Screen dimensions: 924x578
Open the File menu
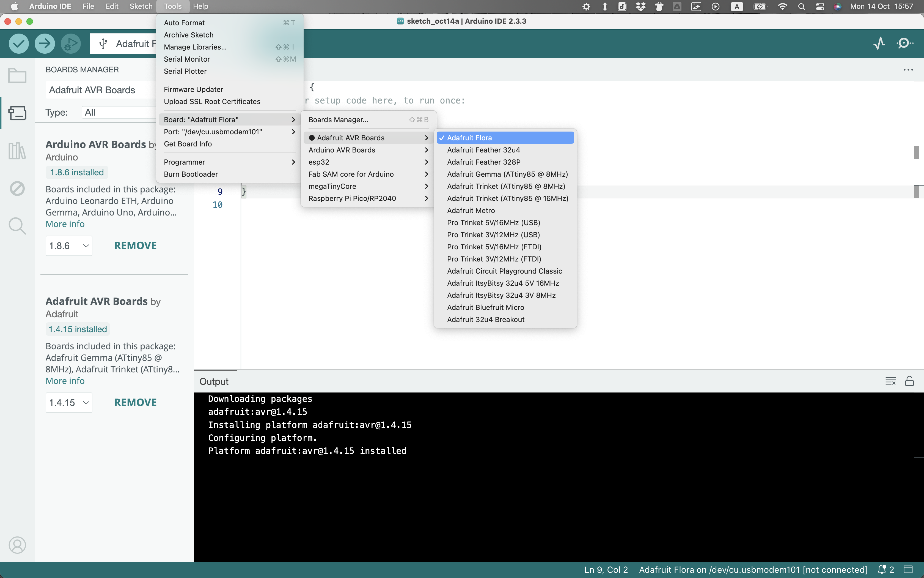[x=88, y=7]
